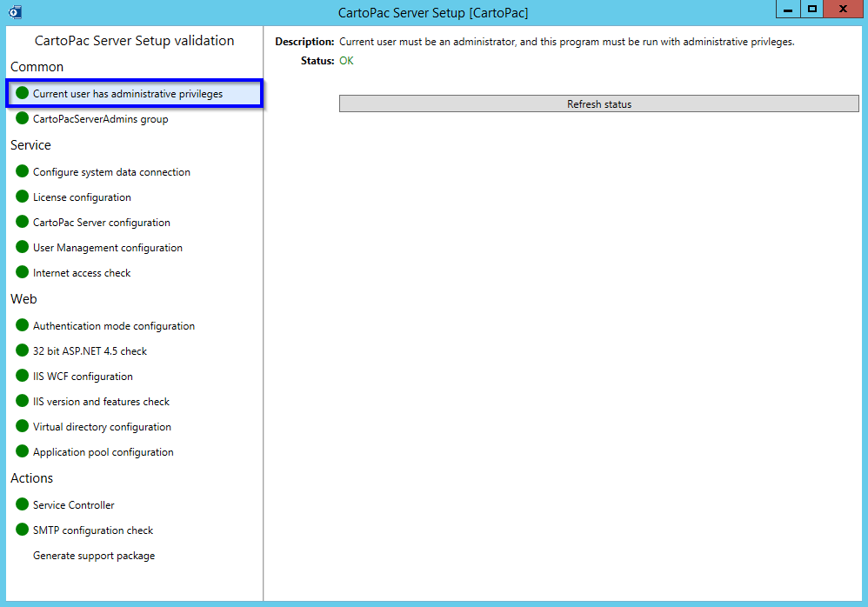Click green dot beside Virtual directory configuration
Screen dimensions: 868x607
pos(22,425)
